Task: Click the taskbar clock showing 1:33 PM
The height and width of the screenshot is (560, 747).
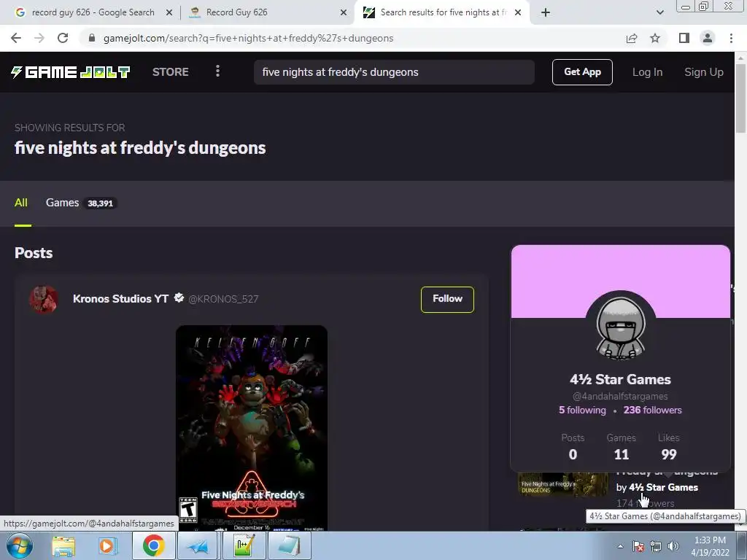Action: click(x=710, y=546)
